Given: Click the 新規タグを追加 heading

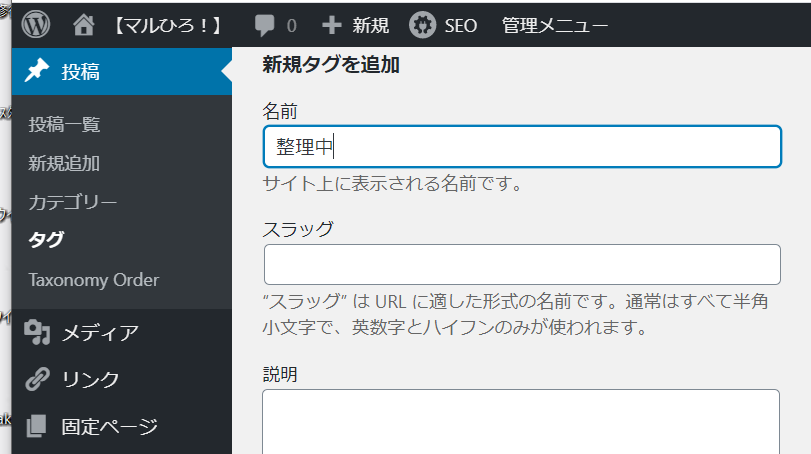Looking at the screenshot, I should [331, 65].
